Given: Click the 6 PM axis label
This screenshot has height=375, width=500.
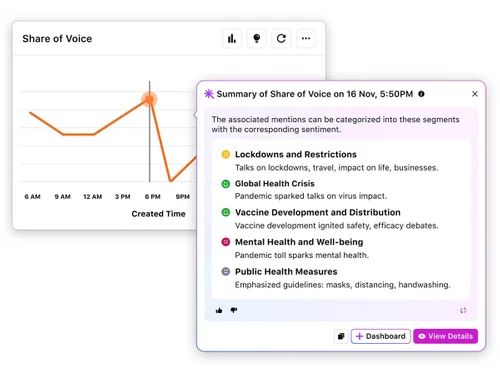Looking at the screenshot, I should (x=152, y=197).
